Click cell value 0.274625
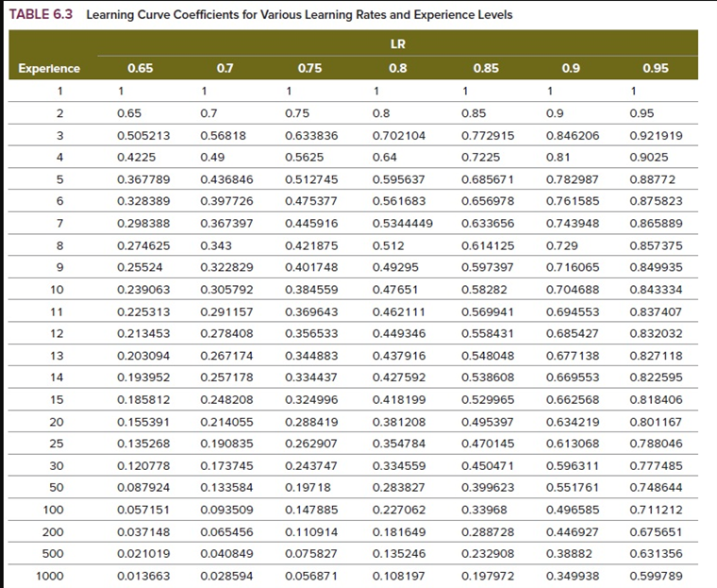717x588 pixels. pos(143,245)
